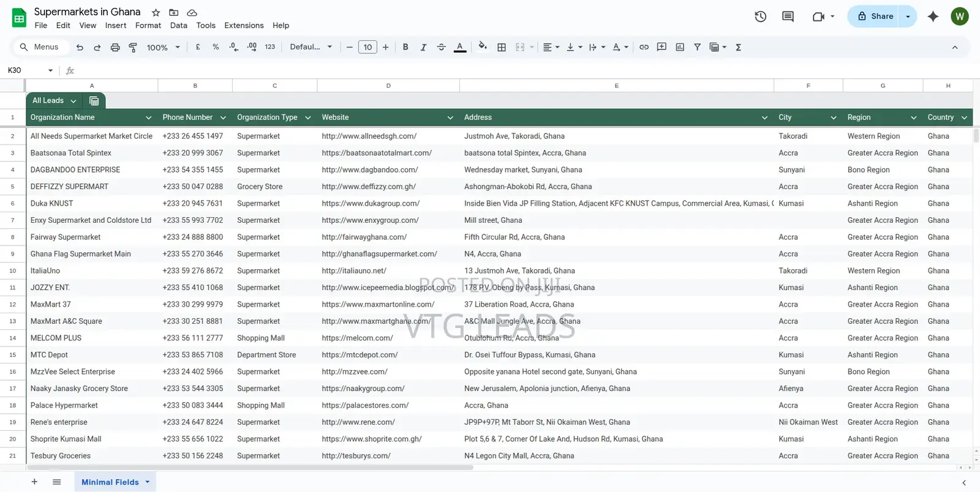Insert a chart
The width and height of the screenshot is (980, 492).
(x=680, y=47)
